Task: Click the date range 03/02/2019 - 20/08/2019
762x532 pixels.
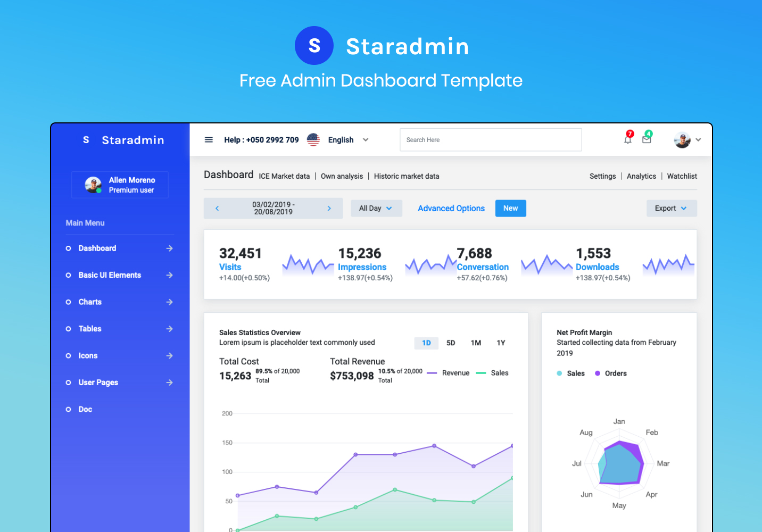Action: (273, 208)
